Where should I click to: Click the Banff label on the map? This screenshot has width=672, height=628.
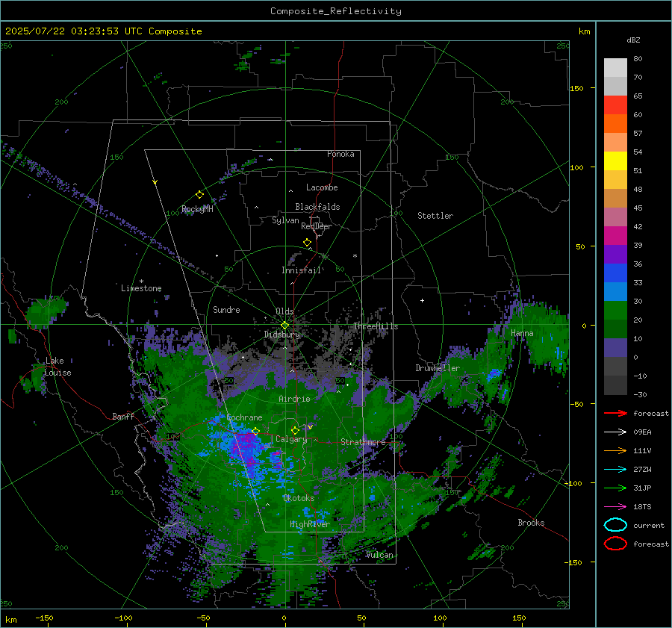[x=123, y=417]
